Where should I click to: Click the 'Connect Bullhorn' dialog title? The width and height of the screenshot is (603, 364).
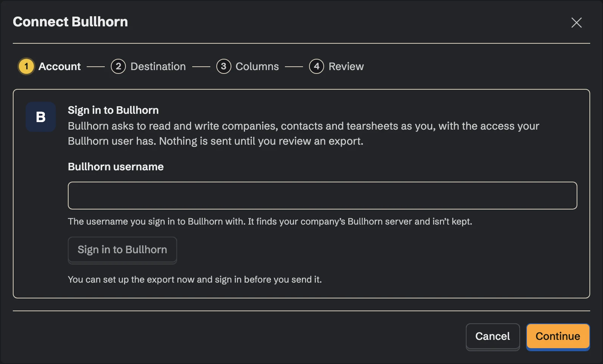click(x=70, y=22)
